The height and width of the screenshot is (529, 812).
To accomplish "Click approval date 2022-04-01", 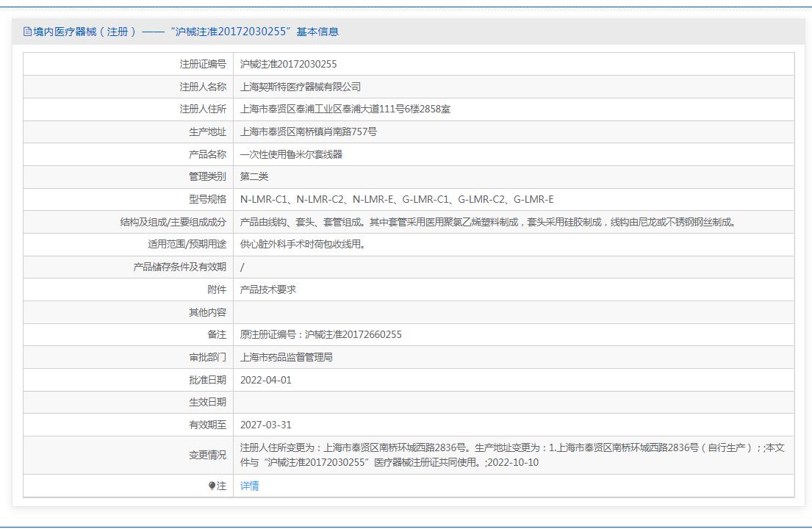I will click(265, 380).
